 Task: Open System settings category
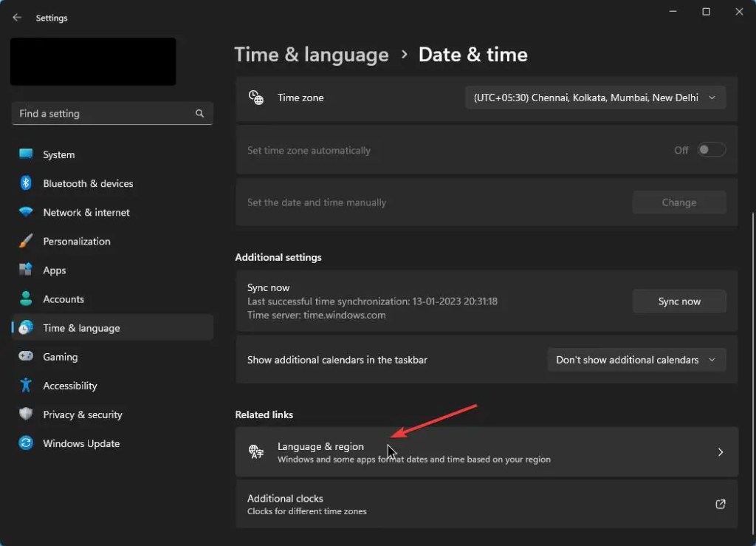pyautogui.click(x=112, y=154)
